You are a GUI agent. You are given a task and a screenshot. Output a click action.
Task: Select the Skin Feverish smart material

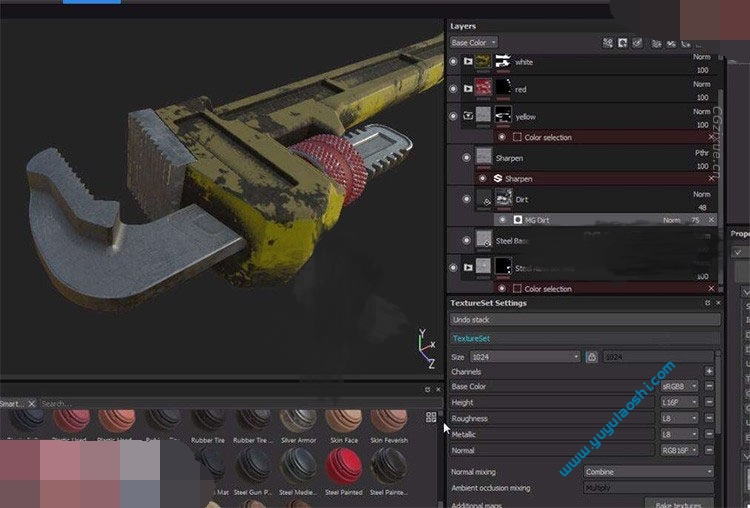click(389, 427)
